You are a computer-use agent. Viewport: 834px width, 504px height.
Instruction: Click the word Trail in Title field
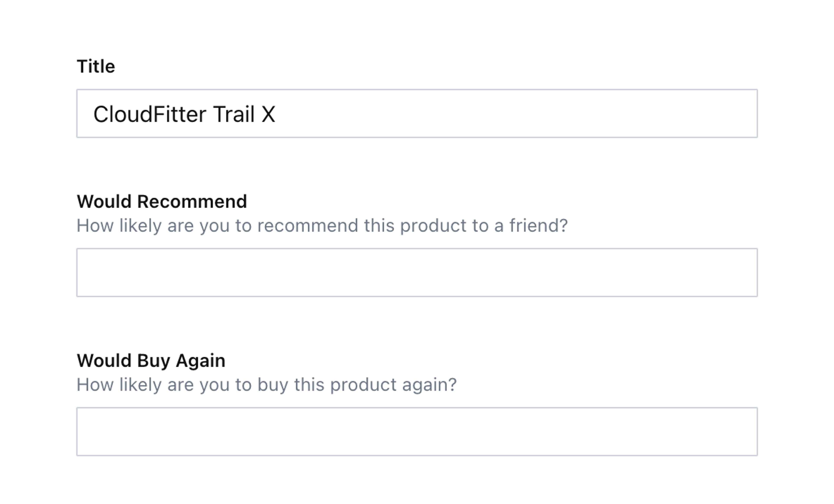(233, 114)
